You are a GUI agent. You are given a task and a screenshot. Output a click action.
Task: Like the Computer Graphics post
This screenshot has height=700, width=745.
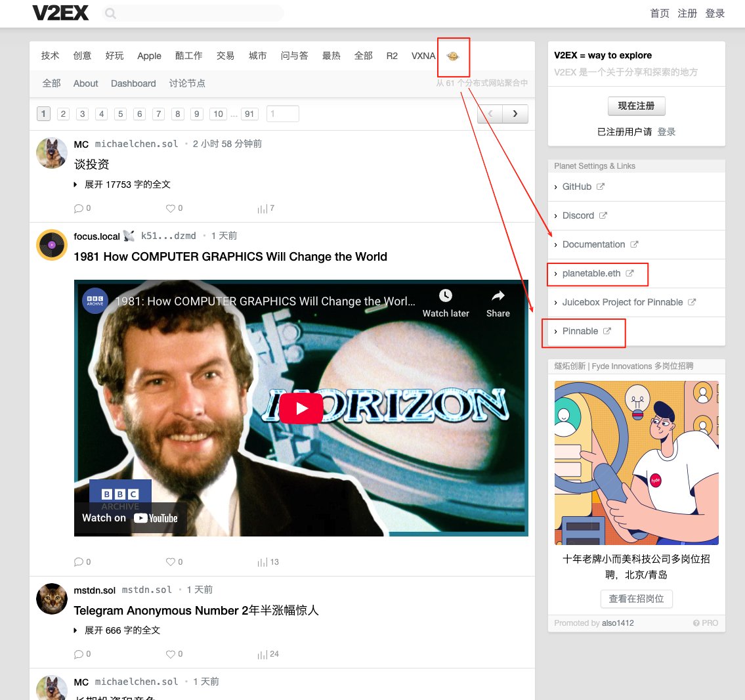pos(171,561)
